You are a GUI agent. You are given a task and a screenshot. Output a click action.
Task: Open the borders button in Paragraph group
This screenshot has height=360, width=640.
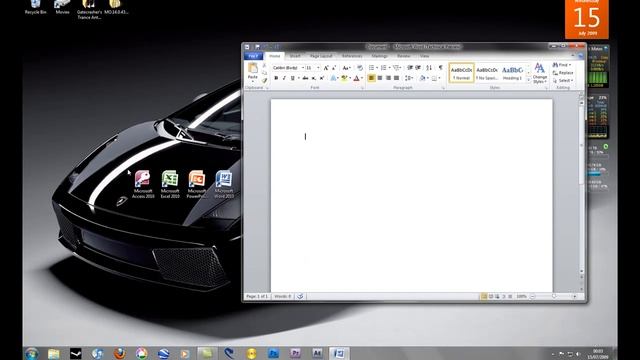pyautogui.click(x=434, y=78)
